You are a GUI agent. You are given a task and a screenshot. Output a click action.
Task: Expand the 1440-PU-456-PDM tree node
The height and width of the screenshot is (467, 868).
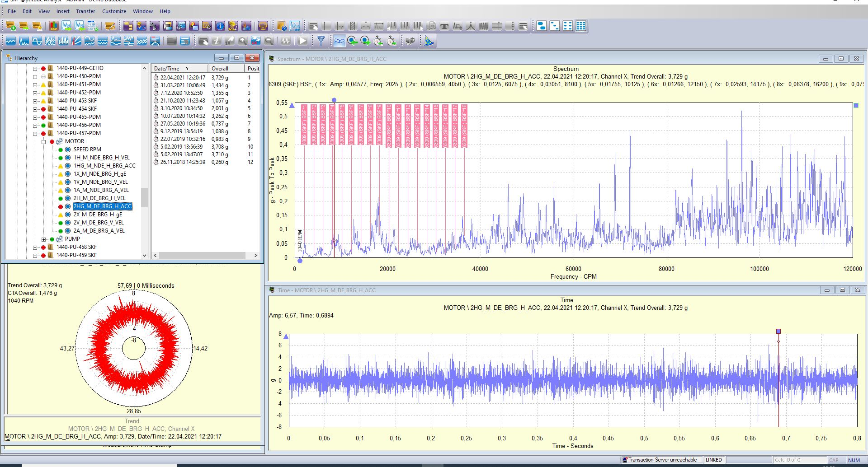click(35, 126)
